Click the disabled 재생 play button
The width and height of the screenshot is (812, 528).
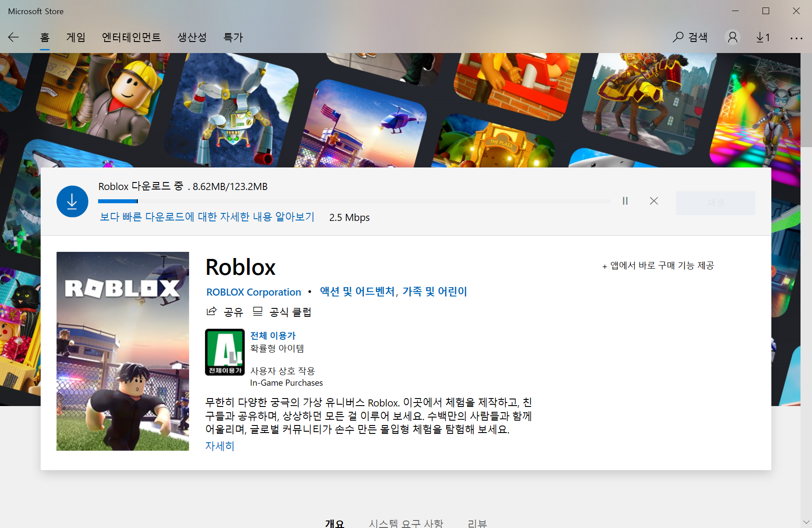tap(715, 203)
